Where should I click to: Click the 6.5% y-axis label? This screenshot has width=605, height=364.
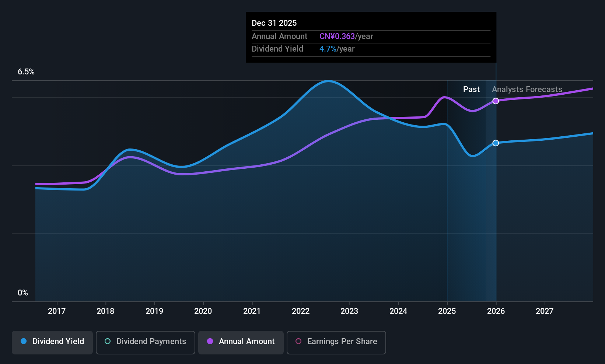coord(26,72)
